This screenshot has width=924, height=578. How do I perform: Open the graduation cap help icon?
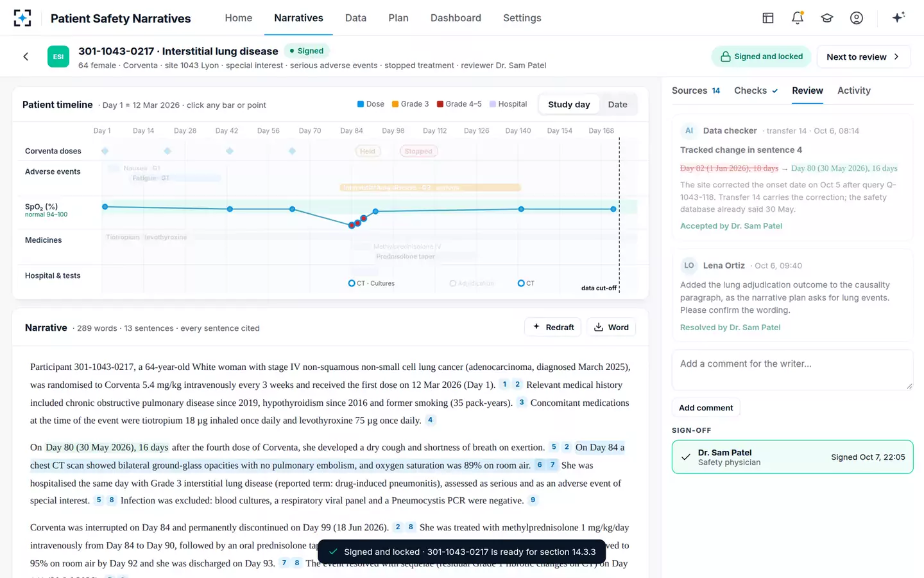click(827, 18)
